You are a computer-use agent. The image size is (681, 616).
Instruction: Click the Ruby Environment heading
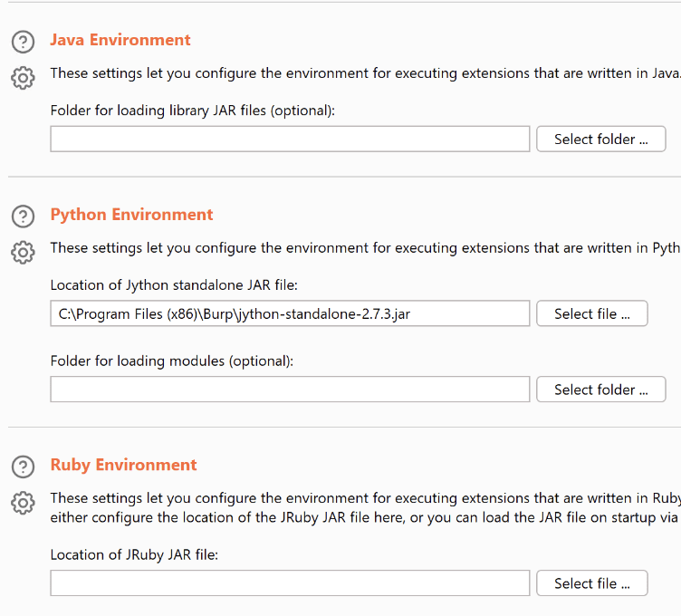pos(123,465)
